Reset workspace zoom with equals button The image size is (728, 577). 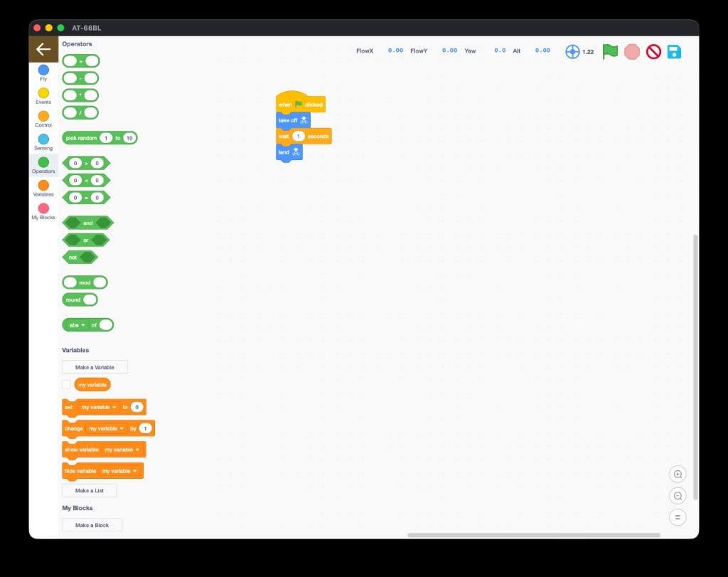point(678,517)
